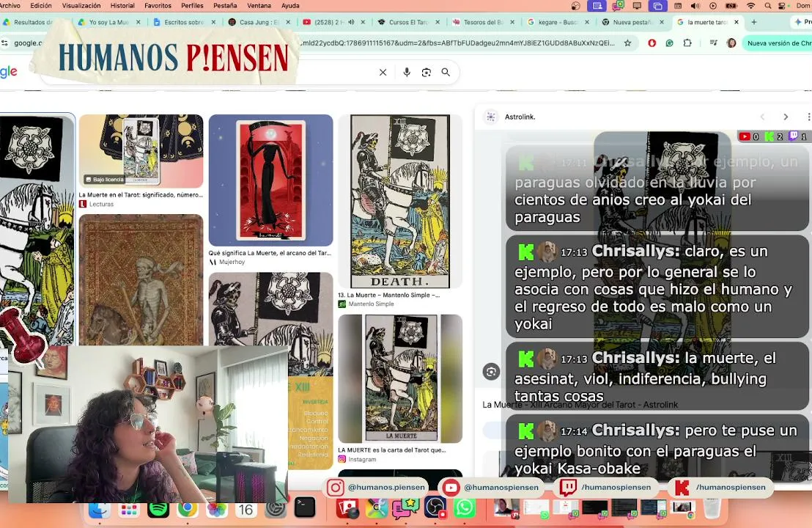
Task: Open Chrome media controls icon
Action: point(713,43)
